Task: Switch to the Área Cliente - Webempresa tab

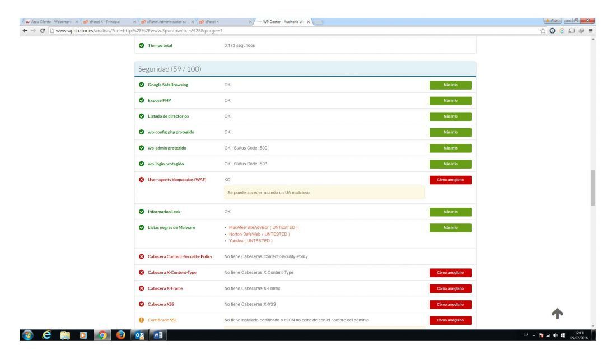Action: pos(50,22)
